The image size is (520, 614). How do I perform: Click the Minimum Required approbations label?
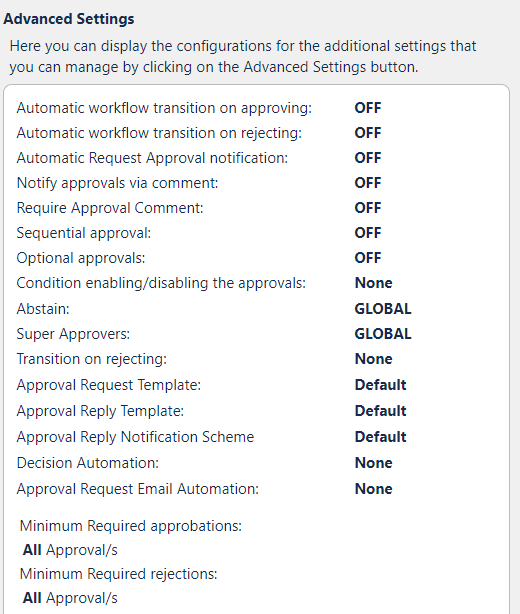[131, 526]
